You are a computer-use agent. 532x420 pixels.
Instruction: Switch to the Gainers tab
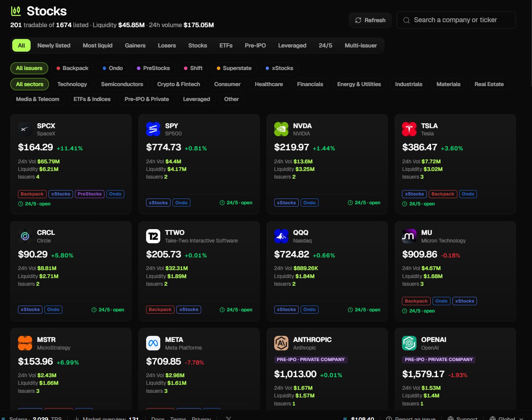pyautogui.click(x=135, y=46)
